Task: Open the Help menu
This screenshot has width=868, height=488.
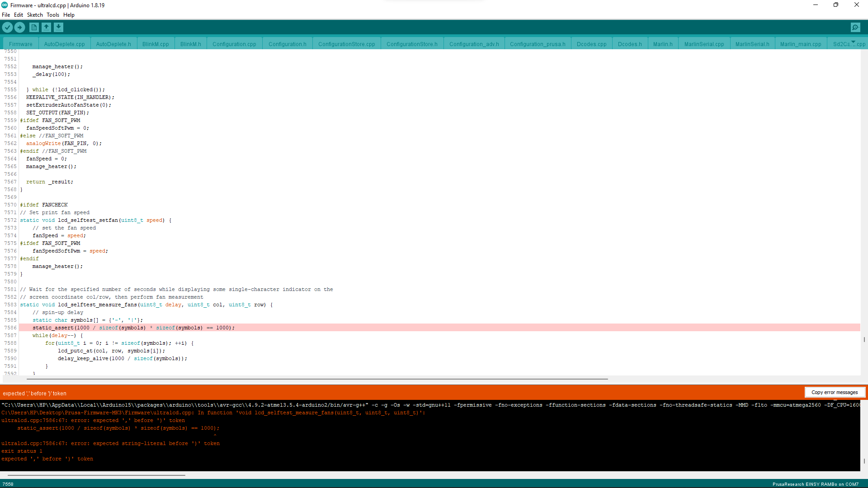Action: click(69, 14)
